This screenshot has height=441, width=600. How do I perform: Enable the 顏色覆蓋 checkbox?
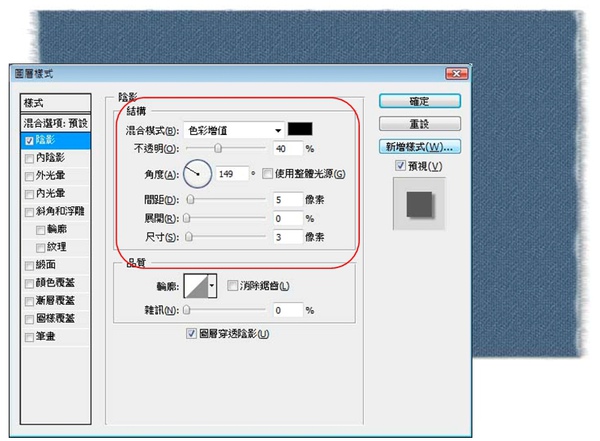(x=29, y=284)
